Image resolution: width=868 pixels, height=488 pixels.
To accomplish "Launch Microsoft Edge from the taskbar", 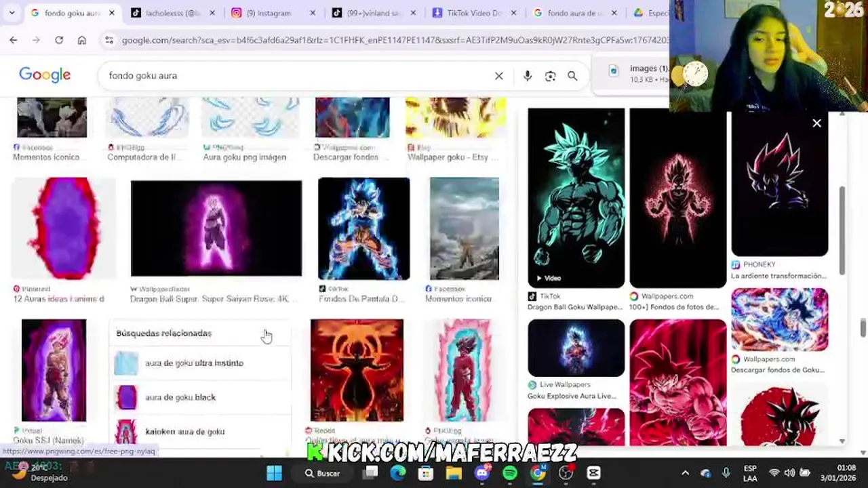I will click(x=398, y=473).
